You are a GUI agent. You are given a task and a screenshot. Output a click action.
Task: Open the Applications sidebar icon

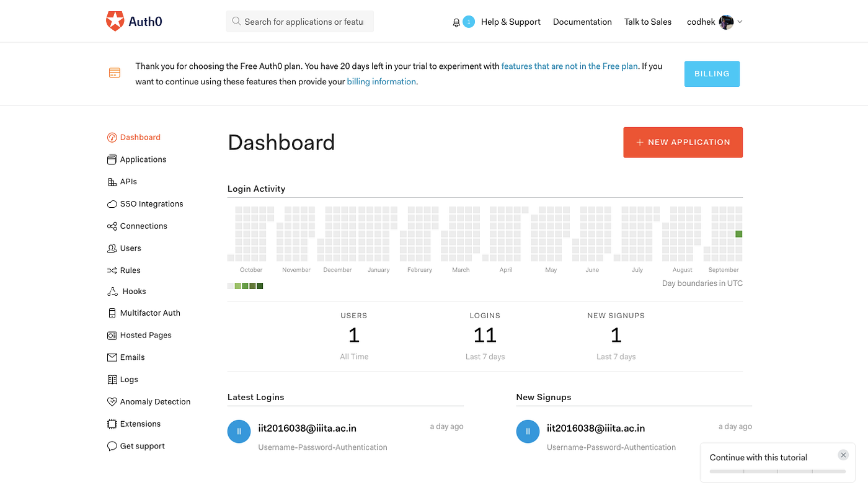click(112, 159)
